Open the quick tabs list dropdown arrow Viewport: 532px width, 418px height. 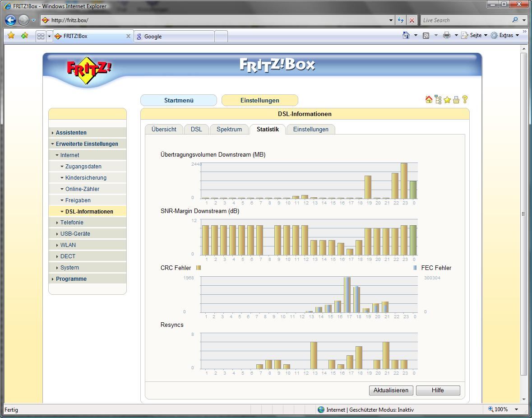click(49, 36)
